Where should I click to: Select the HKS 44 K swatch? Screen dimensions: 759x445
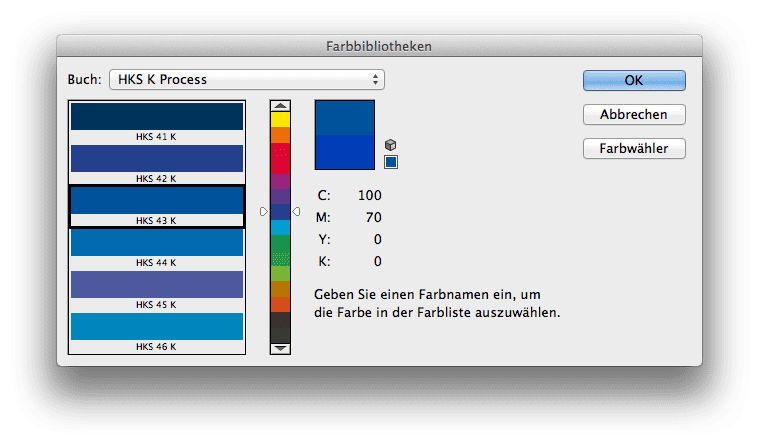[157, 248]
